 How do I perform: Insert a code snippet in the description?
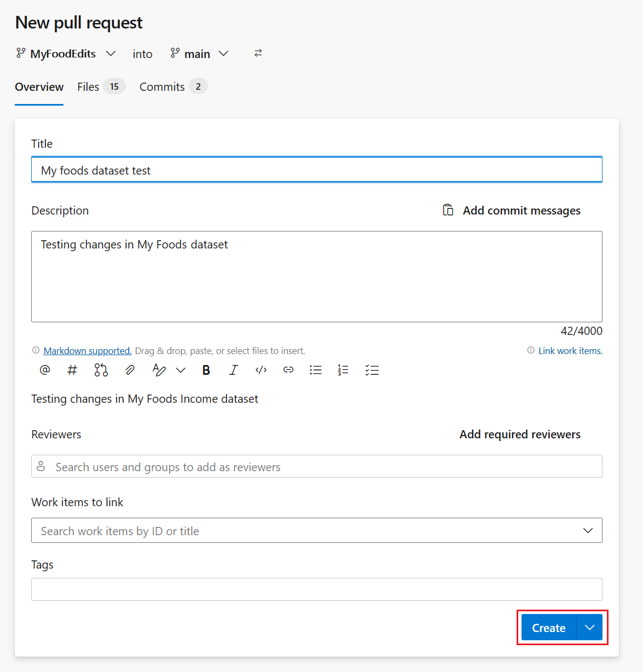click(x=261, y=370)
